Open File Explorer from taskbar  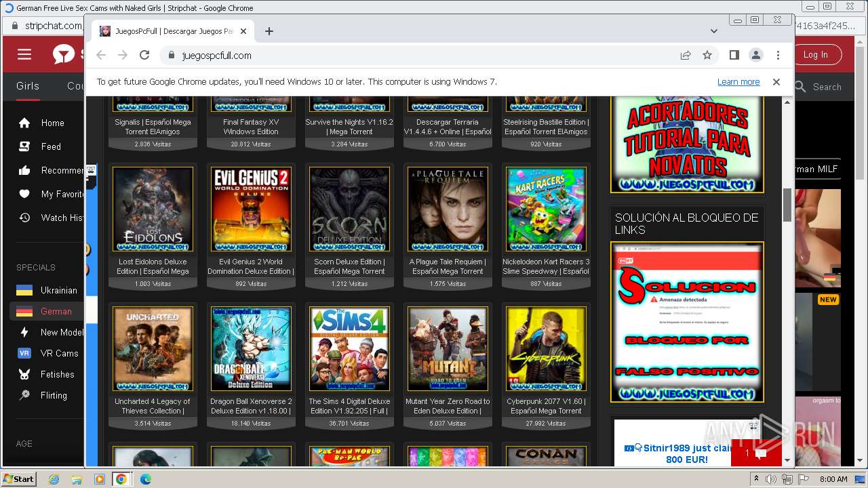click(77, 479)
